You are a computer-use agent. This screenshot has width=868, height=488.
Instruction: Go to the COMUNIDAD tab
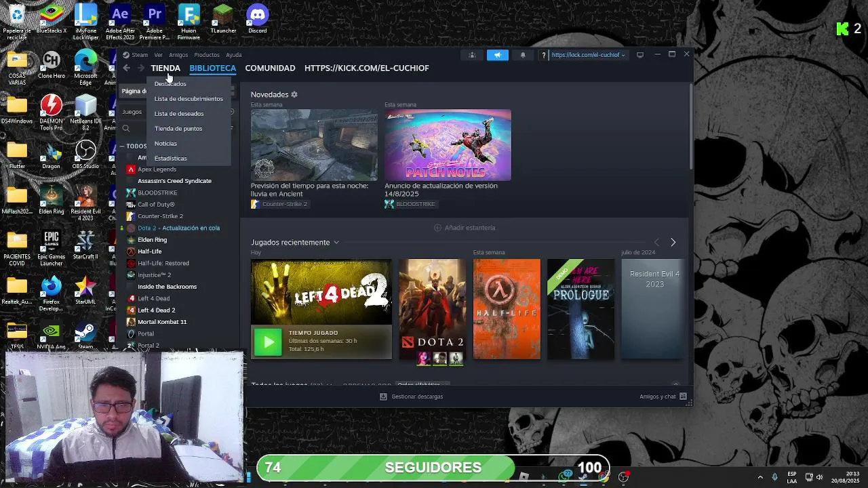pyautogui.click(x=270, y=68)
